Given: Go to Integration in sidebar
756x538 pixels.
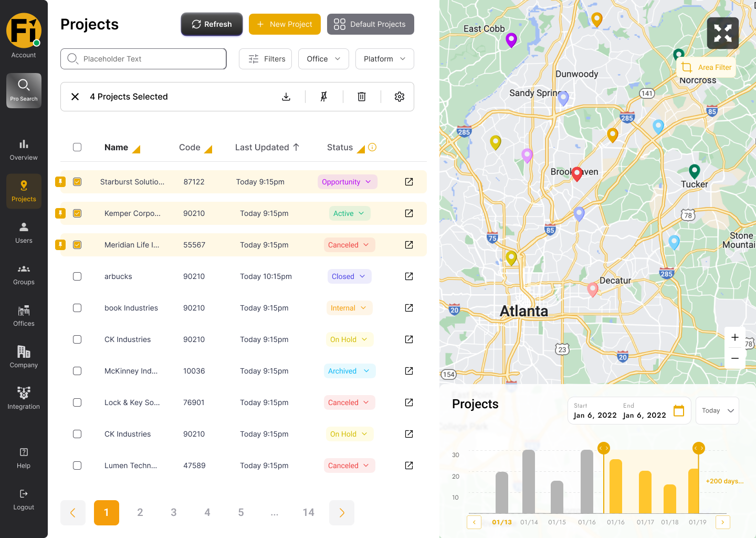Looking at the screenshot, I should point(24,398).
